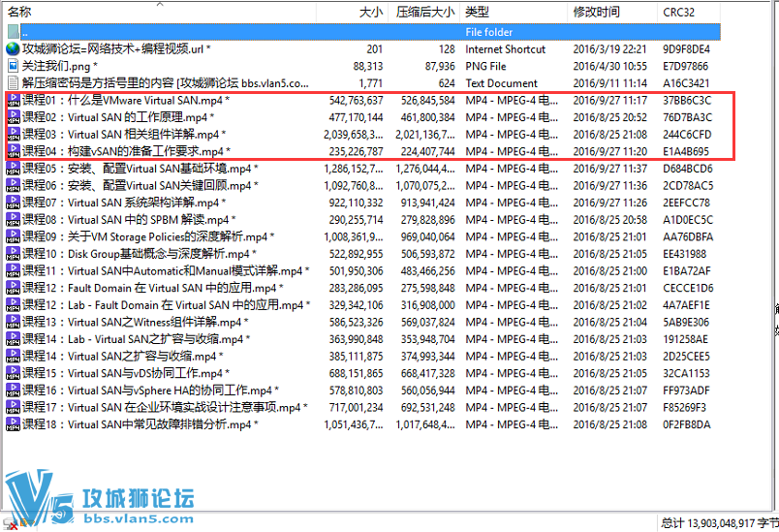Viewport: 779px width, 532px height.
Task: Click Internet Shortcut type cell
Action: [x=505, y=49]
